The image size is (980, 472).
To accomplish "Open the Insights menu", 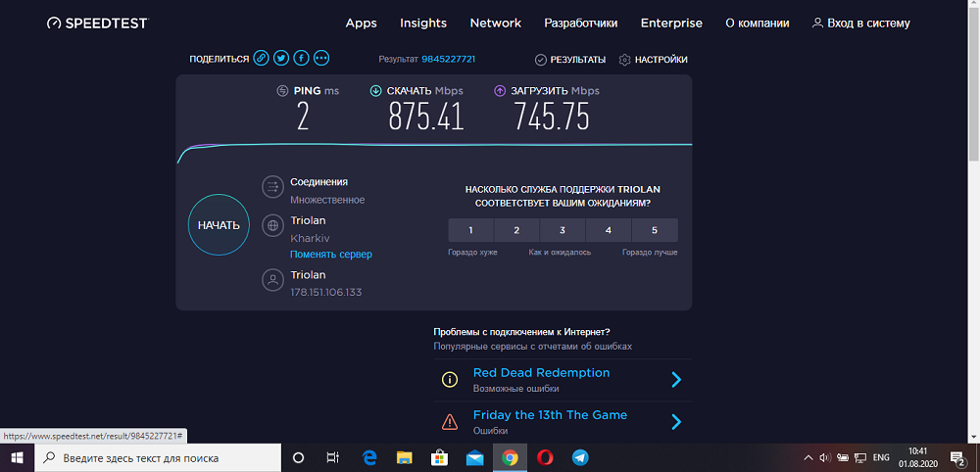I will click(x=423, y=24).
